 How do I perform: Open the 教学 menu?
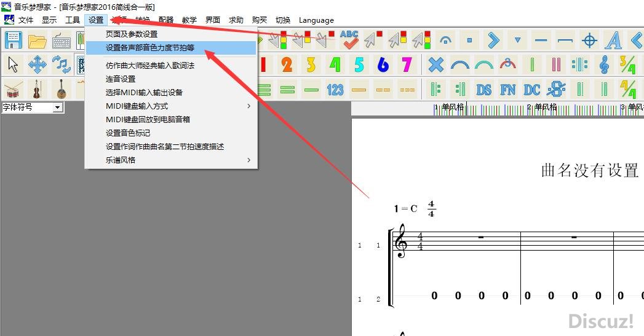(x=189, y=20)
